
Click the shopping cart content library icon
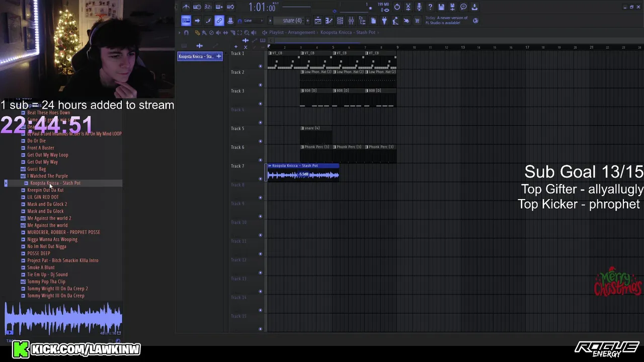coord(417,21)
